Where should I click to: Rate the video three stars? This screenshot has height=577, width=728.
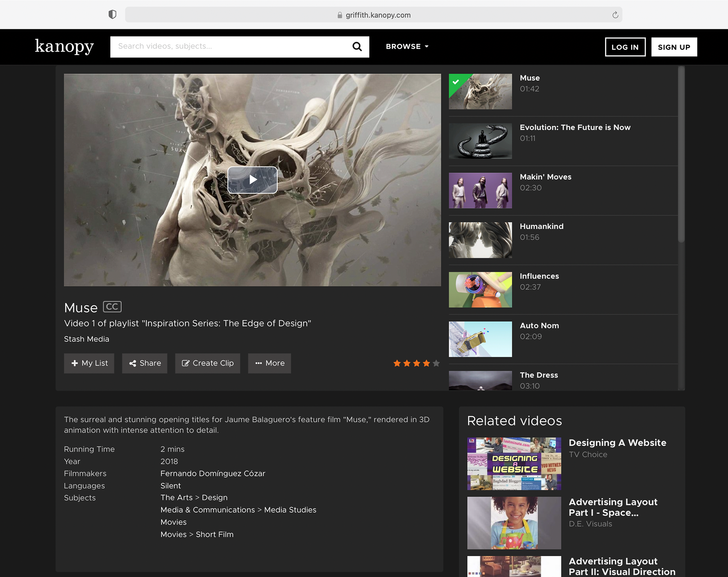coord(417,363)
